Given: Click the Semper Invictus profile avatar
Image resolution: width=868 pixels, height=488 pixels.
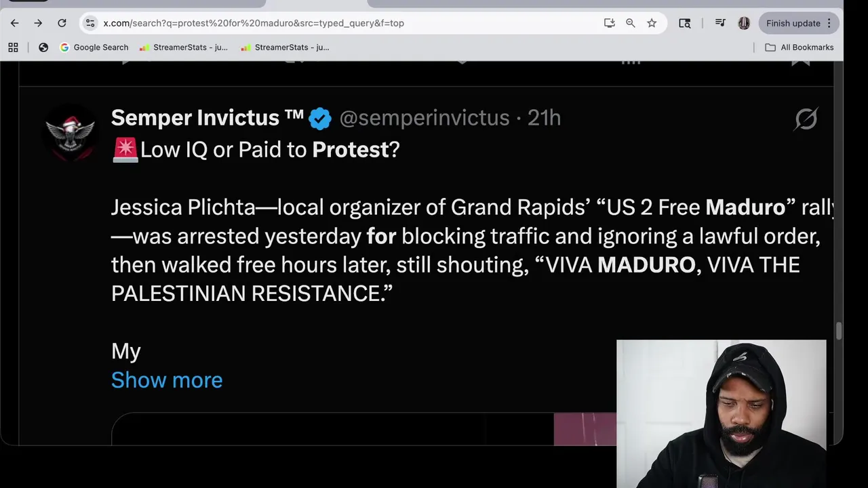Looking at the screenshot, I should (x=70, y=132).
